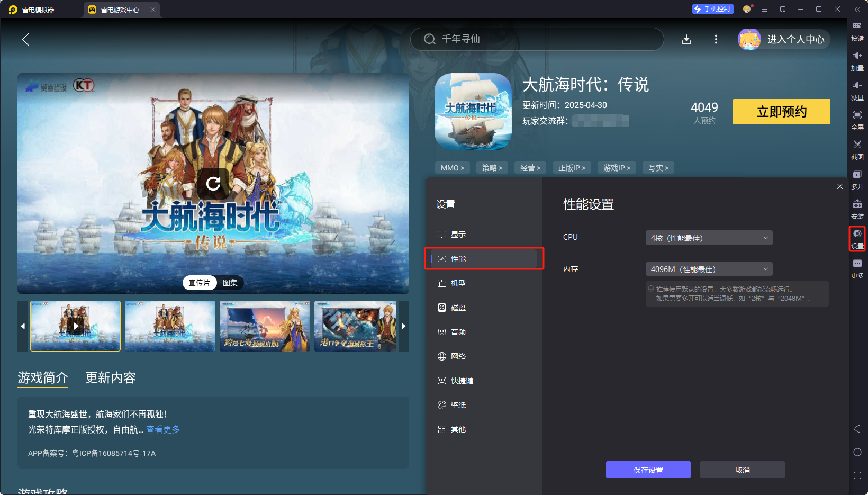Select the second thumbnail without play icon

tap(170, 326)
